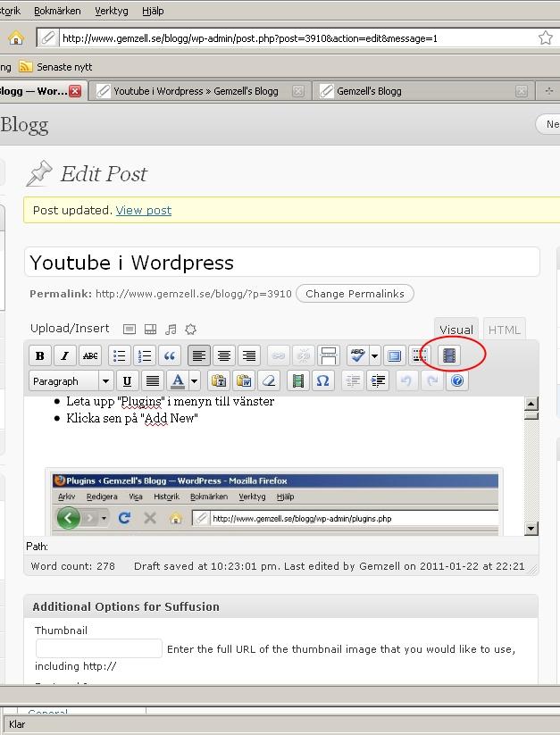Click the embedded Plugins screenshot image

click(x=274, y=502)
